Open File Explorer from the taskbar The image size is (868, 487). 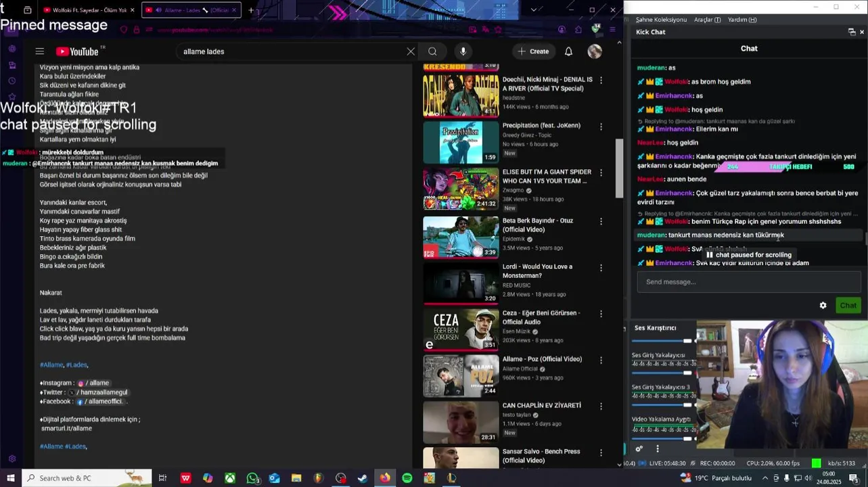tap(296, 478)
